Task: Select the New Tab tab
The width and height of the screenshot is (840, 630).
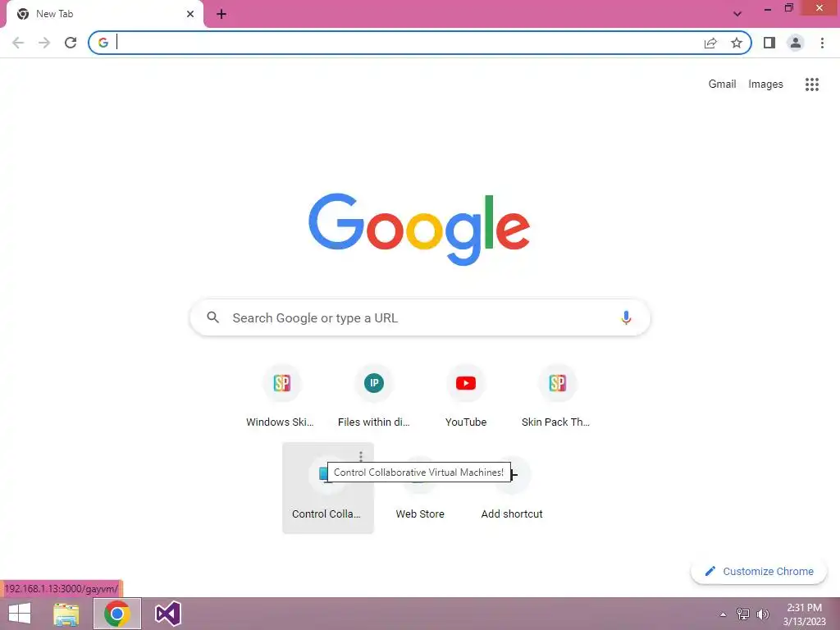Action: [104, 14]
